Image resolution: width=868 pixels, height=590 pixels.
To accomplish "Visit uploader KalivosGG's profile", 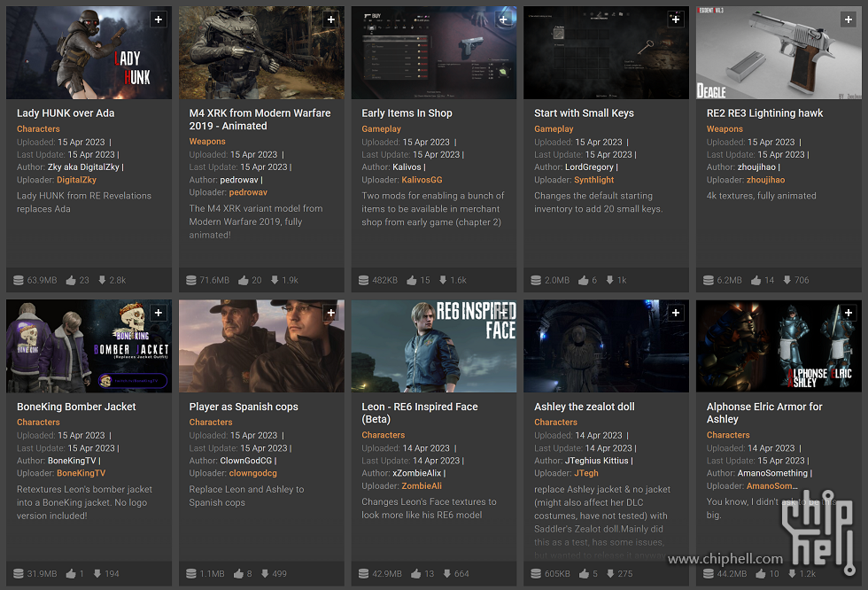I will coord(422,180).
